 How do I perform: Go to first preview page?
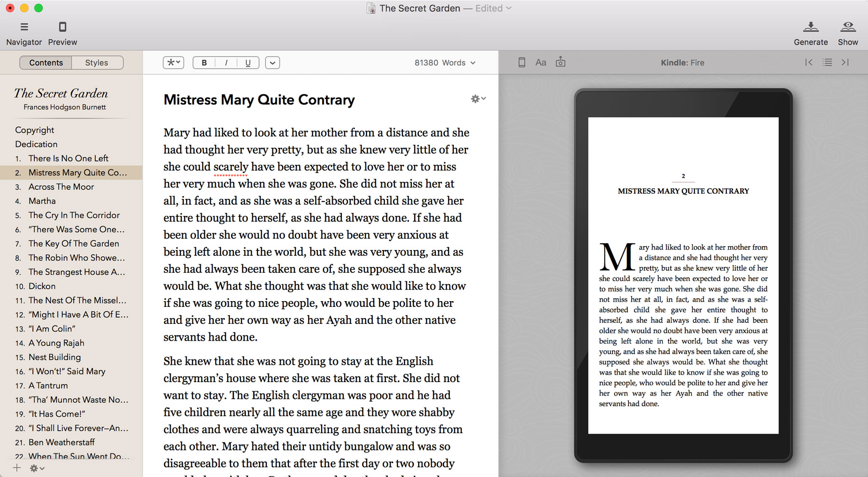coord(809,62)
